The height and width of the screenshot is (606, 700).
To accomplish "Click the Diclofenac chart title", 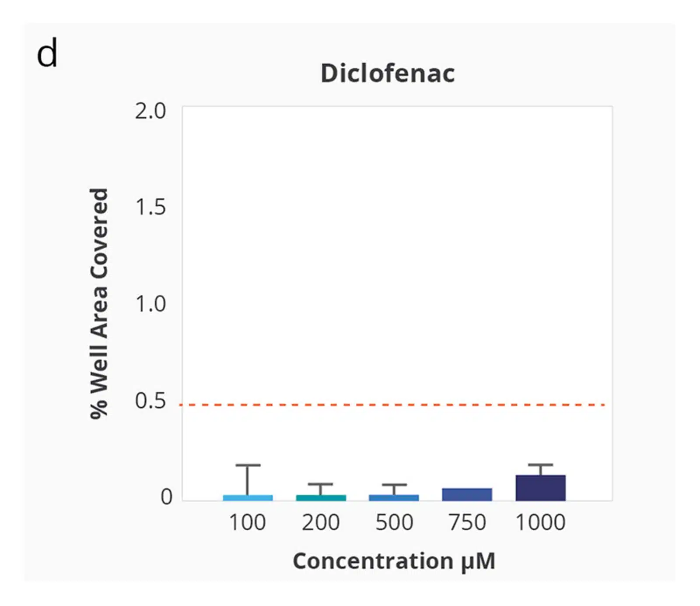I will coord(387,73).
